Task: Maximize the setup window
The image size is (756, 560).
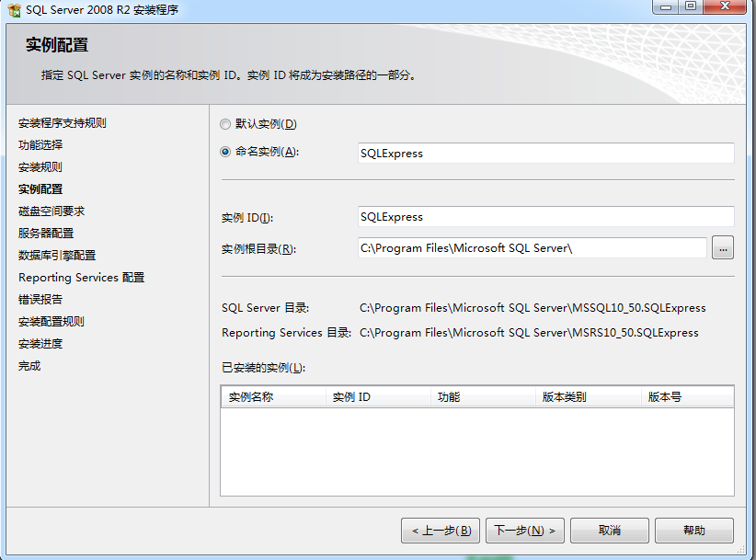Action: click(x=691, y=6)
